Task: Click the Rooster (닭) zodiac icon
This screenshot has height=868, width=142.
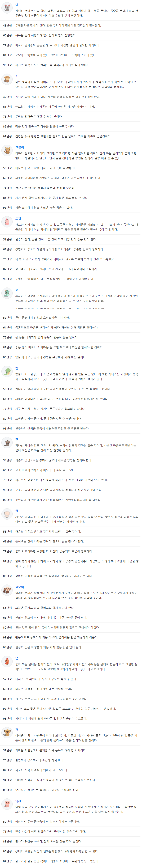Action: coord(7,661)
